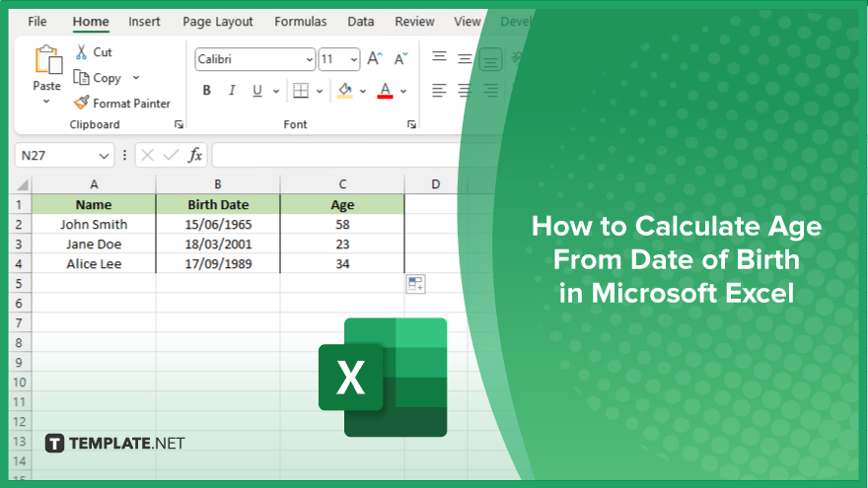
Task: Open the Font settings dialog launcher
Action: tap(411, 124)
